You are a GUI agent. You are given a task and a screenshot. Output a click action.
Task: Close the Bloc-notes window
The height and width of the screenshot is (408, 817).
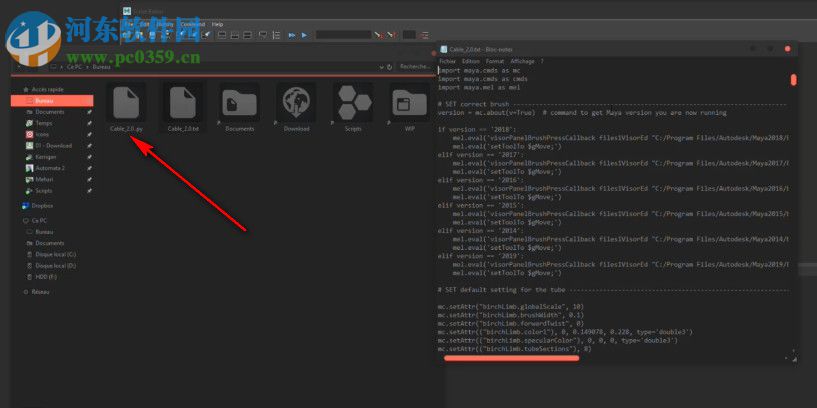(787, 49)
